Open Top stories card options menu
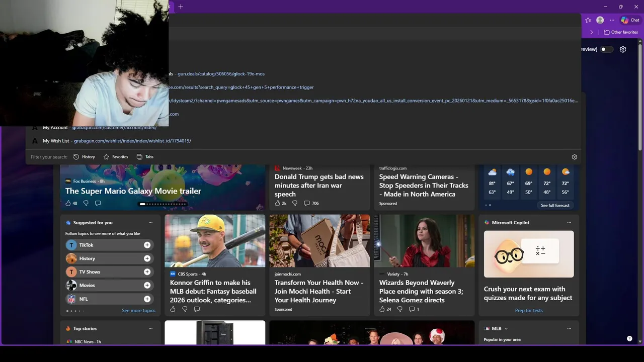Viewport: 644px width, 362px height. [150, 329]
